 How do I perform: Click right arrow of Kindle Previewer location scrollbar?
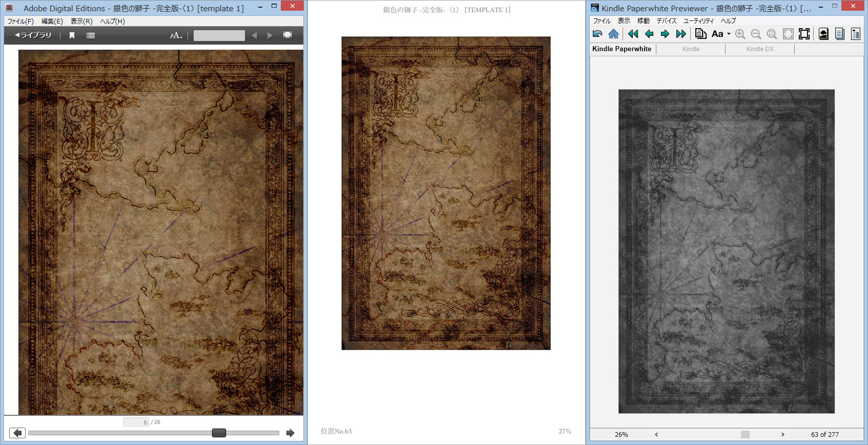pyautogui.click(x=782, y=434)
